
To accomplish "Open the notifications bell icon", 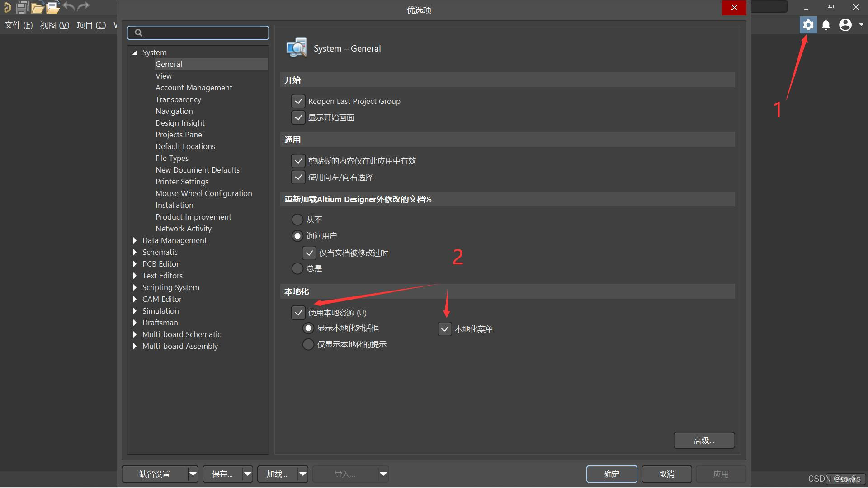I will click(826, 25).
